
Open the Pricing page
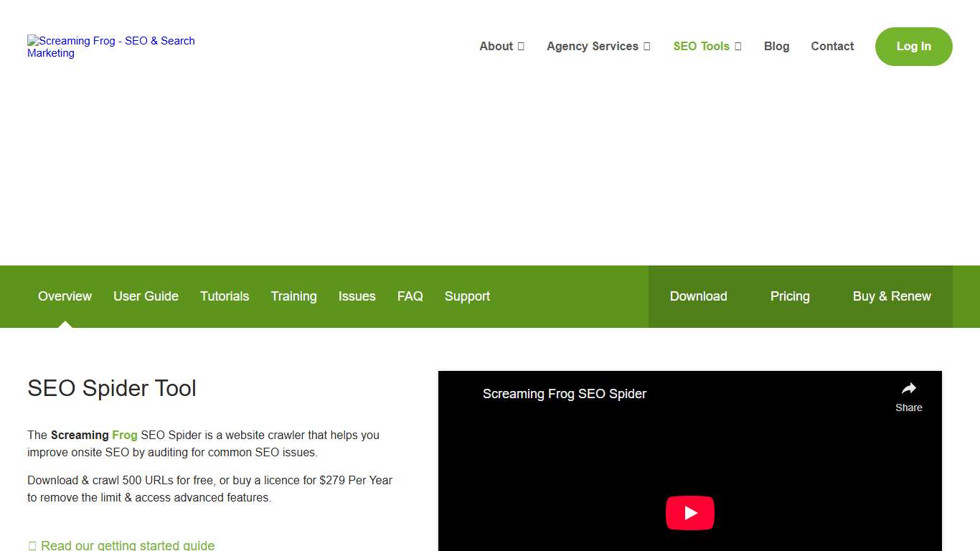(790, 296)
